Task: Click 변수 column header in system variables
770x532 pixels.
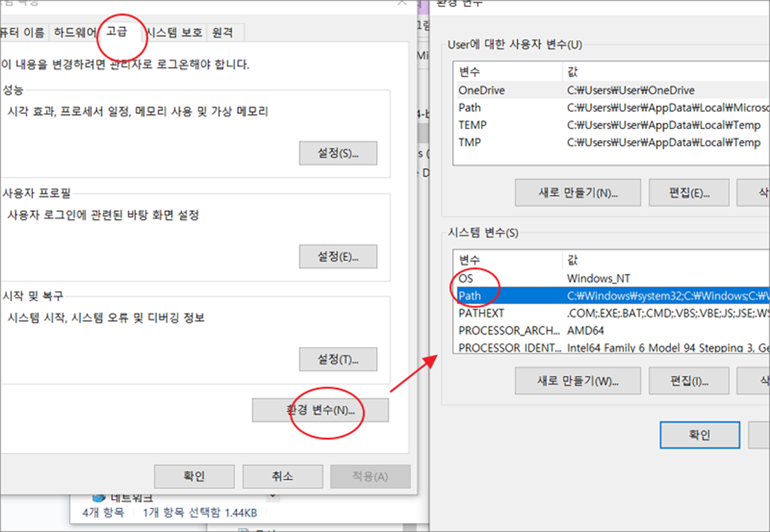Action: point(508,260)
